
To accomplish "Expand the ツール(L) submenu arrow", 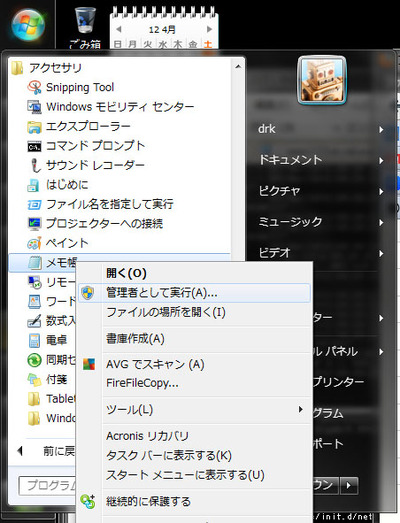I will tap(301, 409).
